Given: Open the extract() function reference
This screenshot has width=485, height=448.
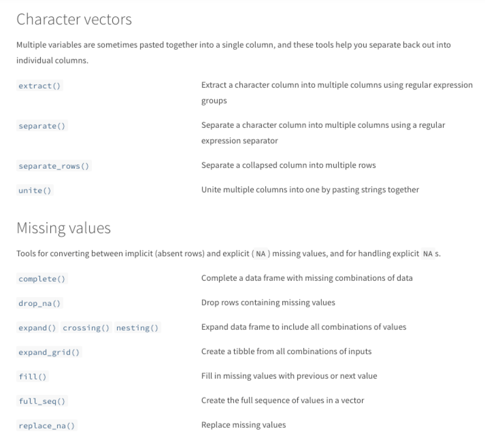Looking at the screenshot, I should point(40,86).
